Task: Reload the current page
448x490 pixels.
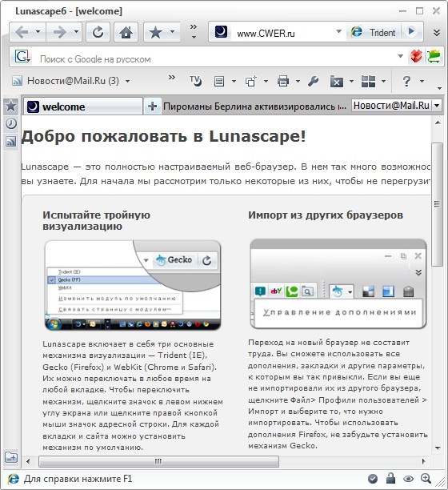Action: (98, 32)
